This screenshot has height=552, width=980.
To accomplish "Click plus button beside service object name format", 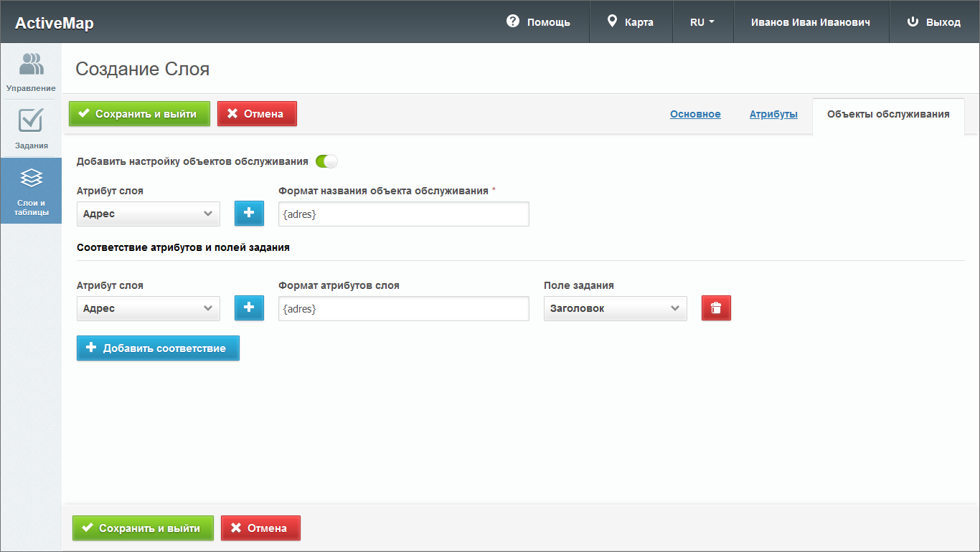I will pos(249,214).
